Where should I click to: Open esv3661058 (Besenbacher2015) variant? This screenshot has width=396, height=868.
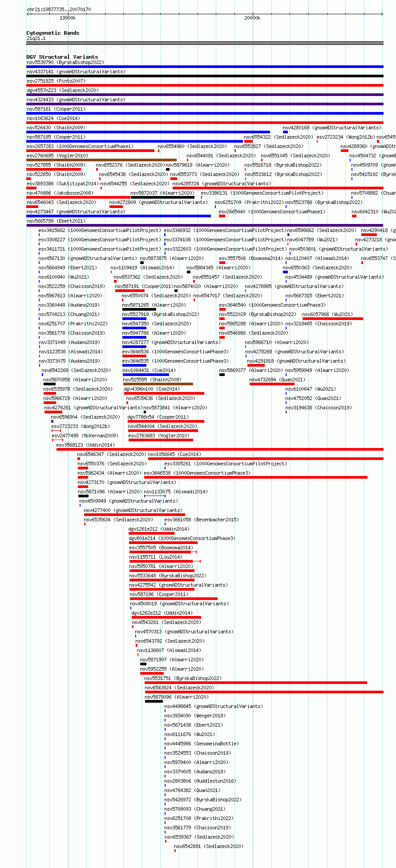point(202,520)
